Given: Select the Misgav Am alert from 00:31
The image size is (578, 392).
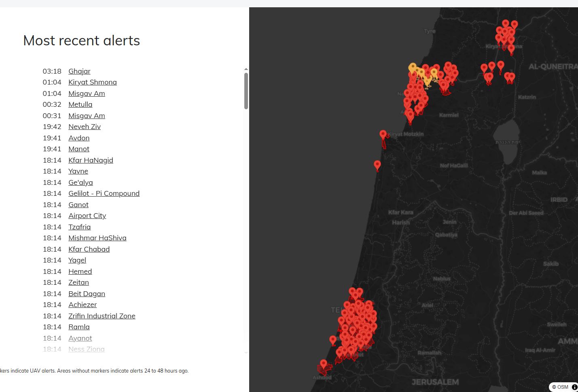Looking at the screenshot, I should pyautogui.click(x=87, y=116).
